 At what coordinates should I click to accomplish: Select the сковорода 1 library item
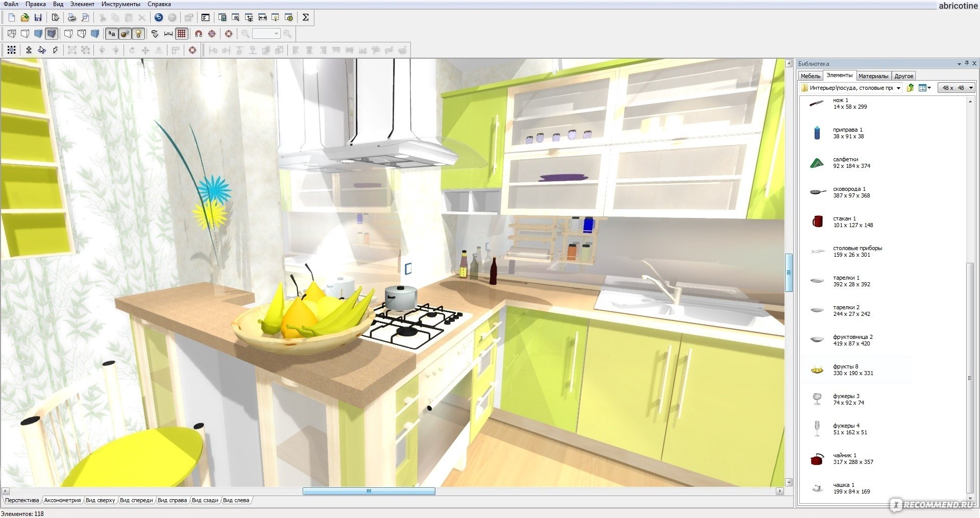(x=856, y=192)
